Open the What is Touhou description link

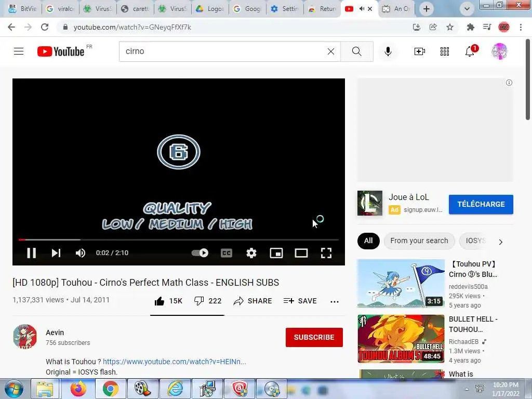(x=175, y=362)
